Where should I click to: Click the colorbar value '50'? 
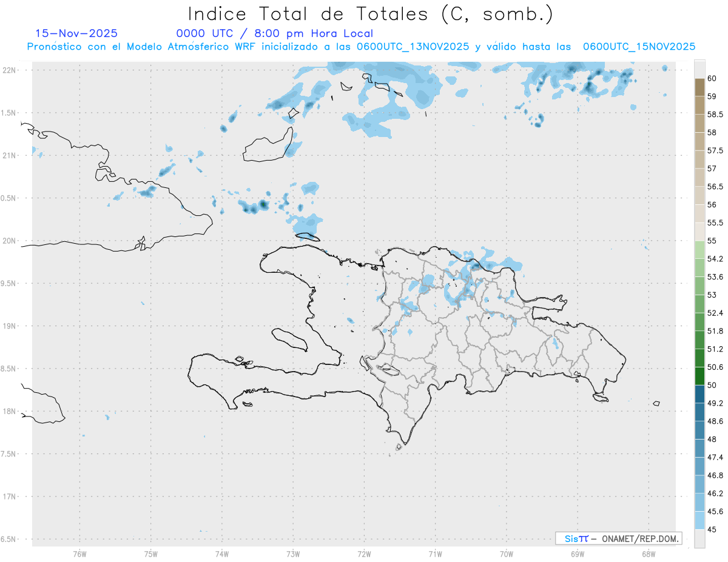[x=712, y=385]
